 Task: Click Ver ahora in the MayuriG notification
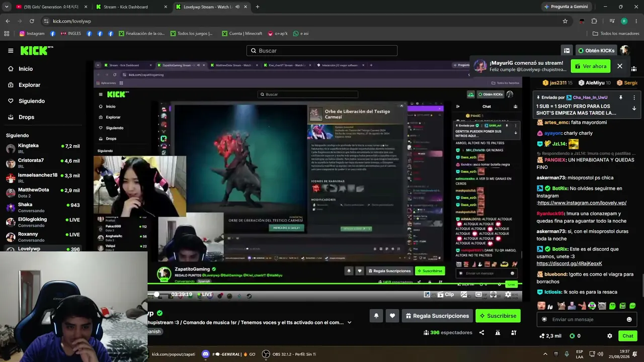tap(591, 66)
